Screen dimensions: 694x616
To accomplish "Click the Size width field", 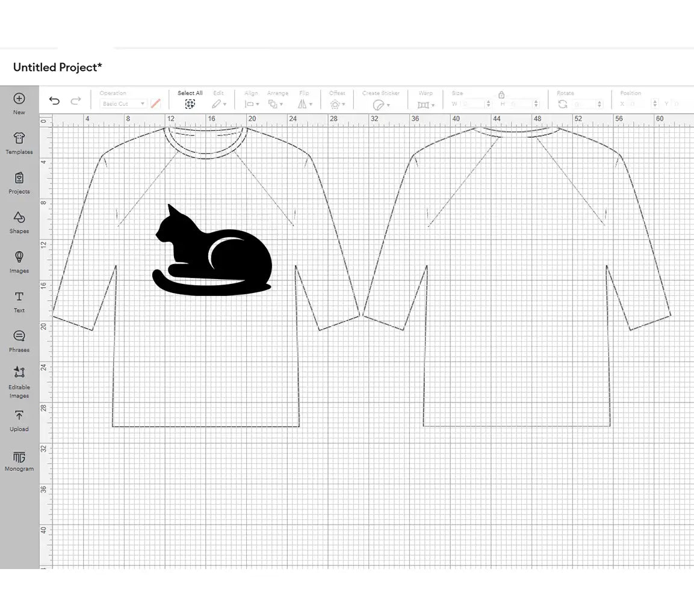I will (x=472, y=104).
